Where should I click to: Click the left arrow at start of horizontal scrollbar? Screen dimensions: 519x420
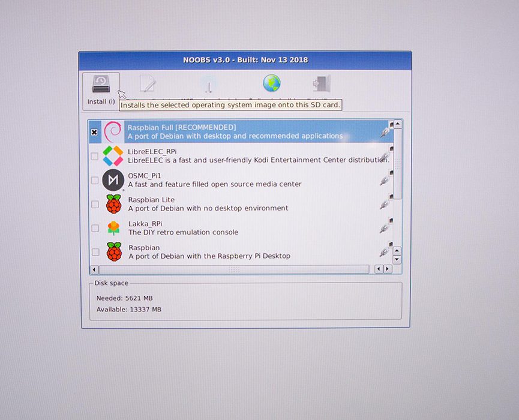94,269
